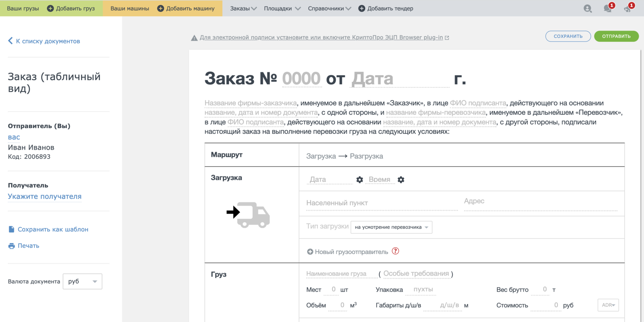Click the user profile icon

(587, 8)
